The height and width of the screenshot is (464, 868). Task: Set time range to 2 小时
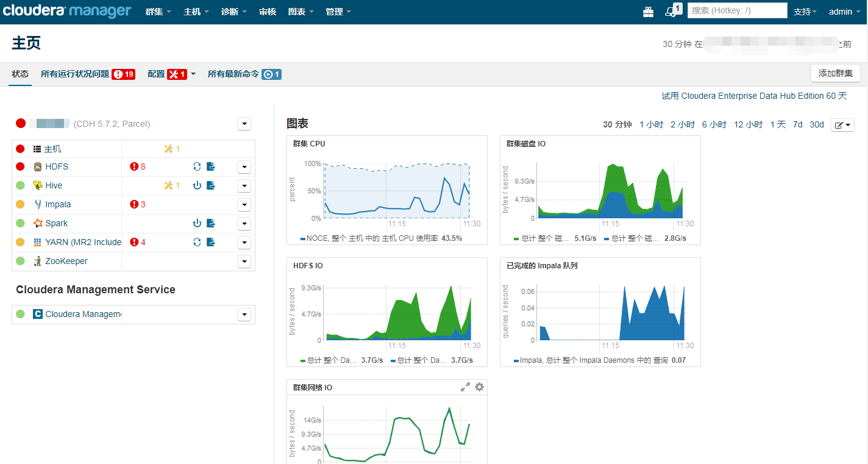(x=683, y=124)
